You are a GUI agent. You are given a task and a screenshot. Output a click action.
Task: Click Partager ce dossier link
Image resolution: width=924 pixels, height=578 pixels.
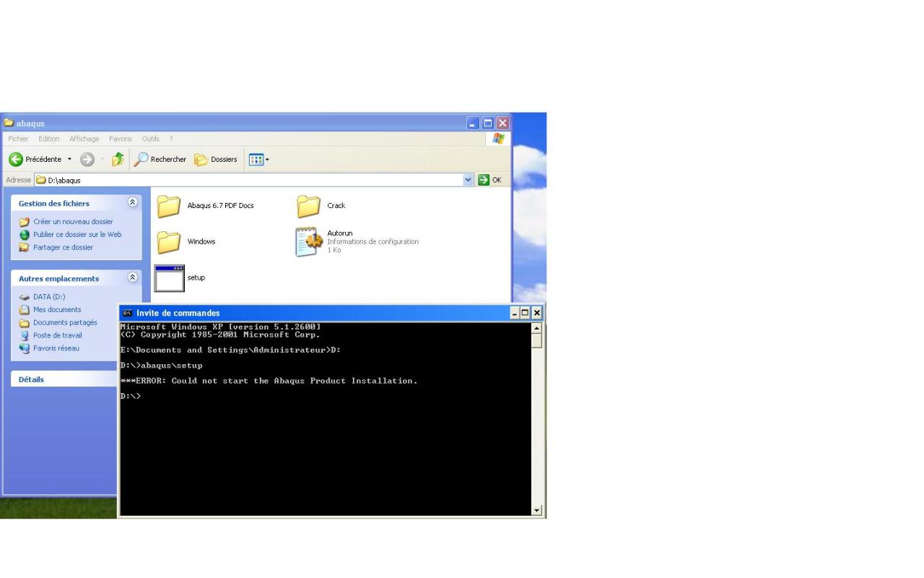click(x=63, y=248)
